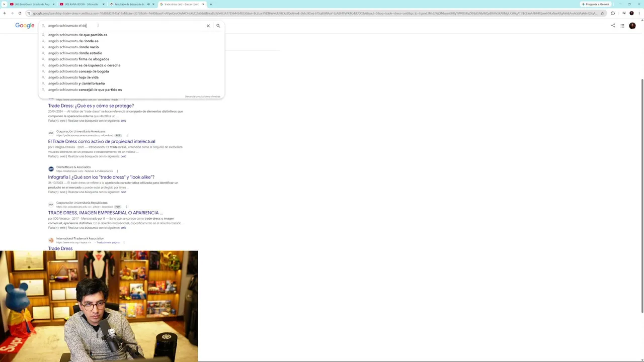Click the webcam video overlay of the streamer
Image resolution: width=644 pixels, height=362 pixels.
point(99,306)
